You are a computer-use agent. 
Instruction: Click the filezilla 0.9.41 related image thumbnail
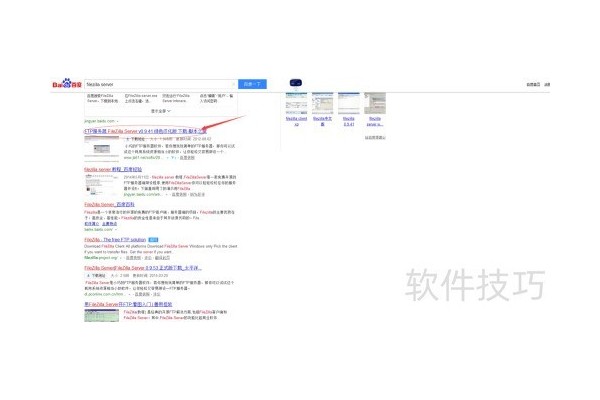click(349, 103)
